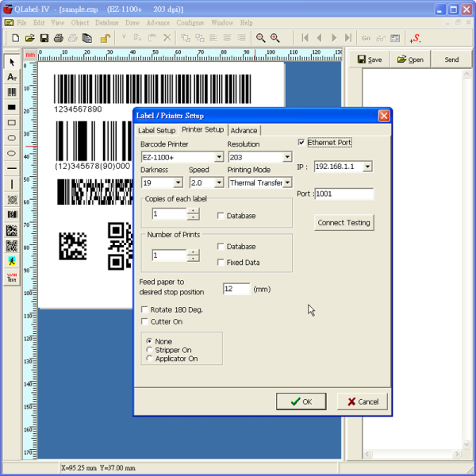
Task: Open the Resolution 203 dropdown
Action: pos(287,157)
